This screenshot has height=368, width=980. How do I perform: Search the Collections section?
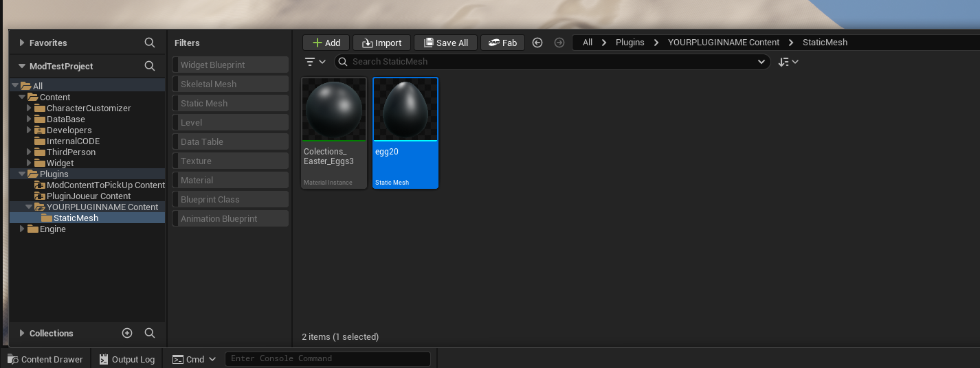(x=150, y=333)
